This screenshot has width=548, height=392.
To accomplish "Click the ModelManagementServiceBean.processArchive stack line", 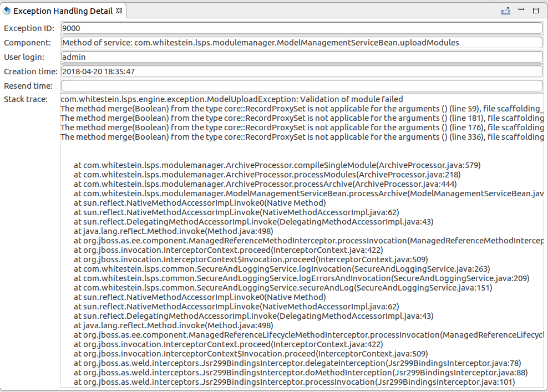I will [x=308, y=194].
